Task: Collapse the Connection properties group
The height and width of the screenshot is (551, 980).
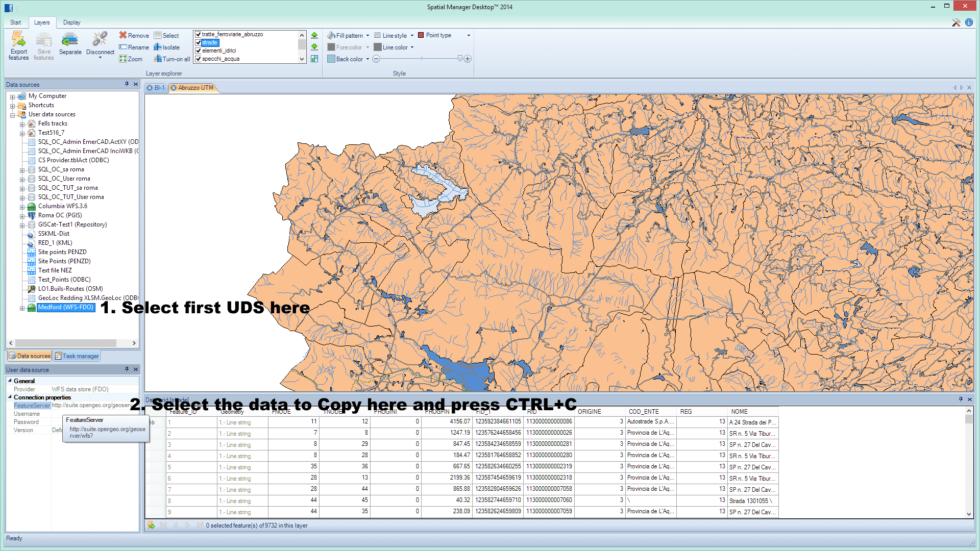Action: [10, 397]
